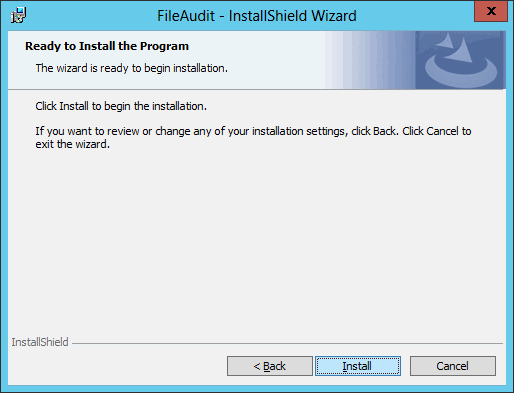Click the empty gray body of dialog
The width and height of the screenshot is (514, 393).
[257, 240]
